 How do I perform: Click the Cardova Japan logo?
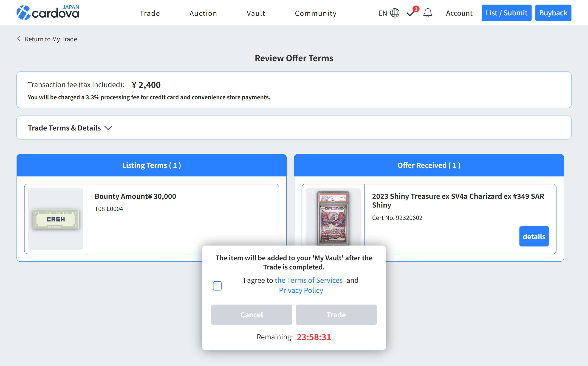[x=48, y=13]
